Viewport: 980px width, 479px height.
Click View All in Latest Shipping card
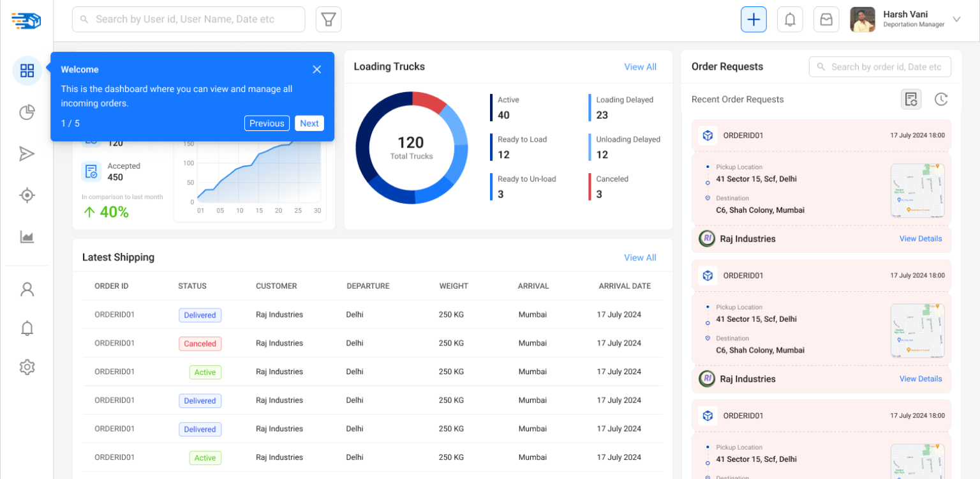pyautogui.click(x=640, y=258)
